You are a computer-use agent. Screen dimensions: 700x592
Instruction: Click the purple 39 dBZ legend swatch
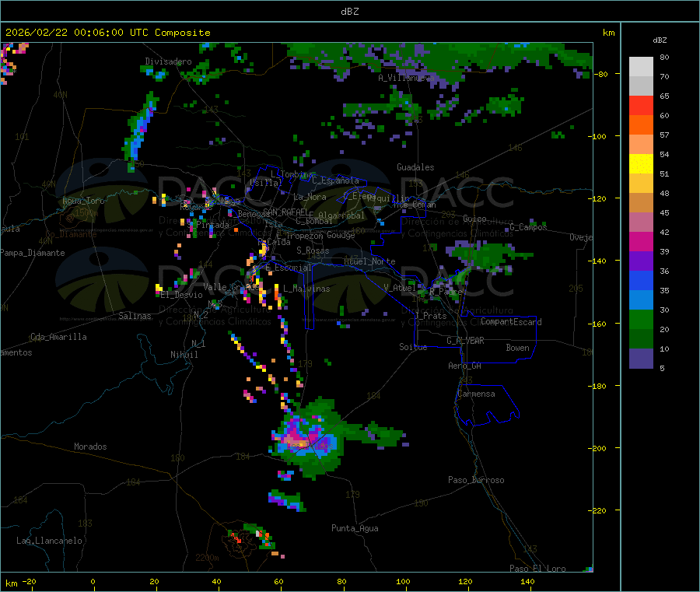pyautogui.click(x=641, y=261)
